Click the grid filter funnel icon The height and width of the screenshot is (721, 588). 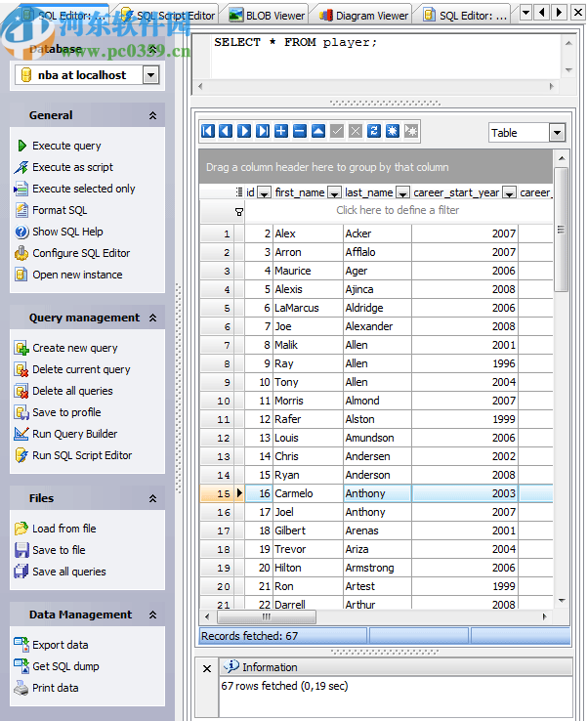(239, 212)
